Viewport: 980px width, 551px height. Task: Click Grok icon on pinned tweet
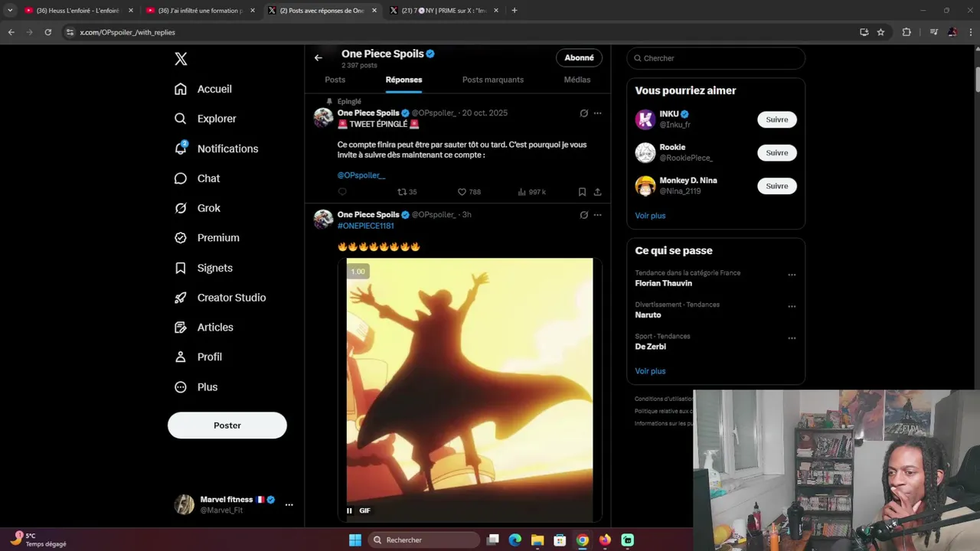(583, 113)
